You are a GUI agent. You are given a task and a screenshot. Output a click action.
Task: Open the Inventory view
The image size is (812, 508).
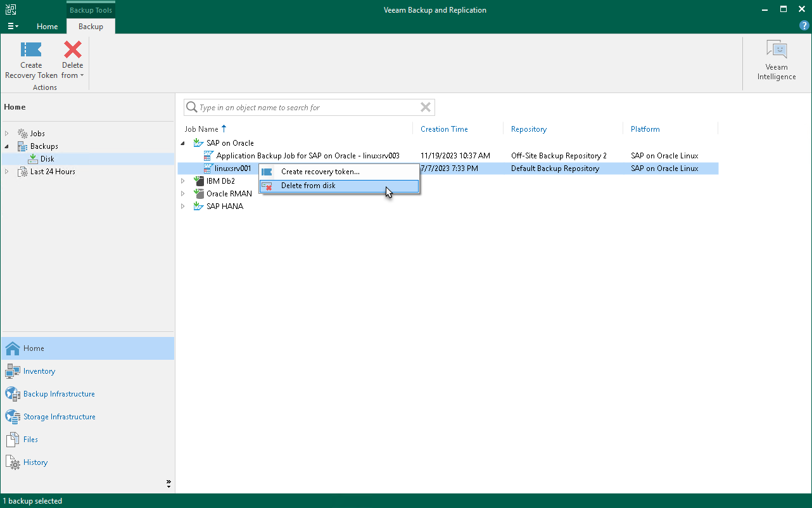click(39, 371)
